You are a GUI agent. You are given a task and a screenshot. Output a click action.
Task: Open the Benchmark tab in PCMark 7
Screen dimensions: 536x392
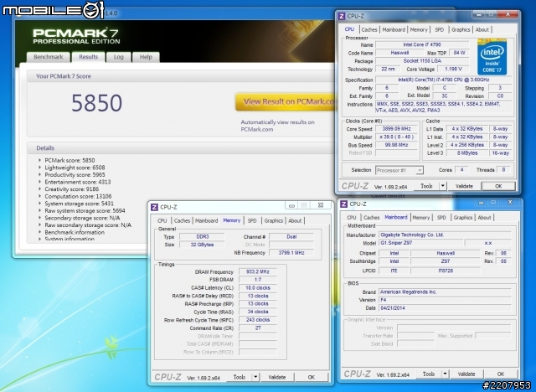49,57
